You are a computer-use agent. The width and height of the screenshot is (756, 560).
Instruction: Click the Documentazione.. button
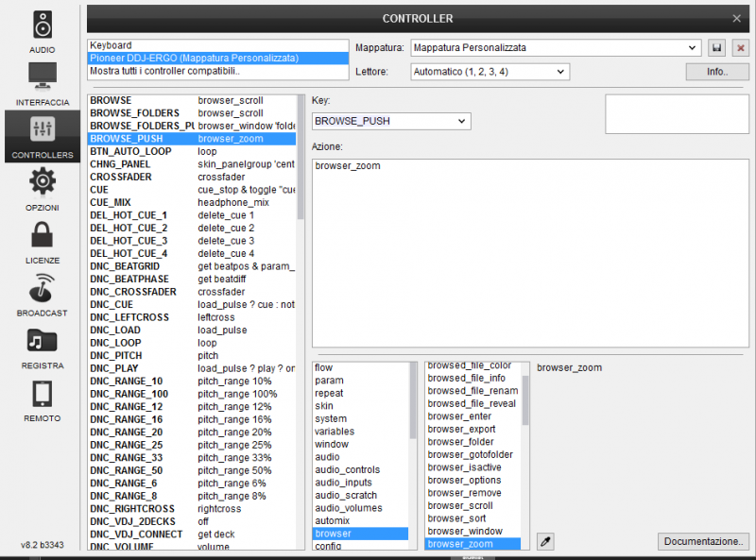[x=704, y=541]
